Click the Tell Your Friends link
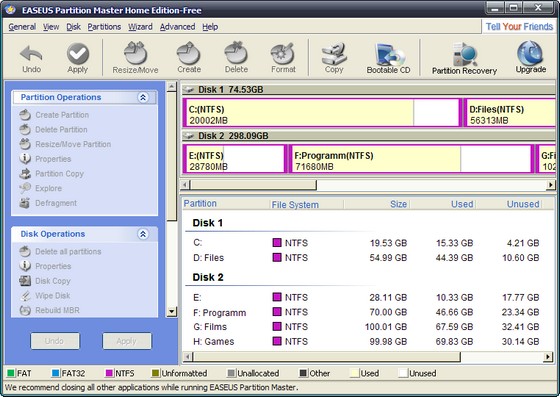560x397 pixels. 519,27
